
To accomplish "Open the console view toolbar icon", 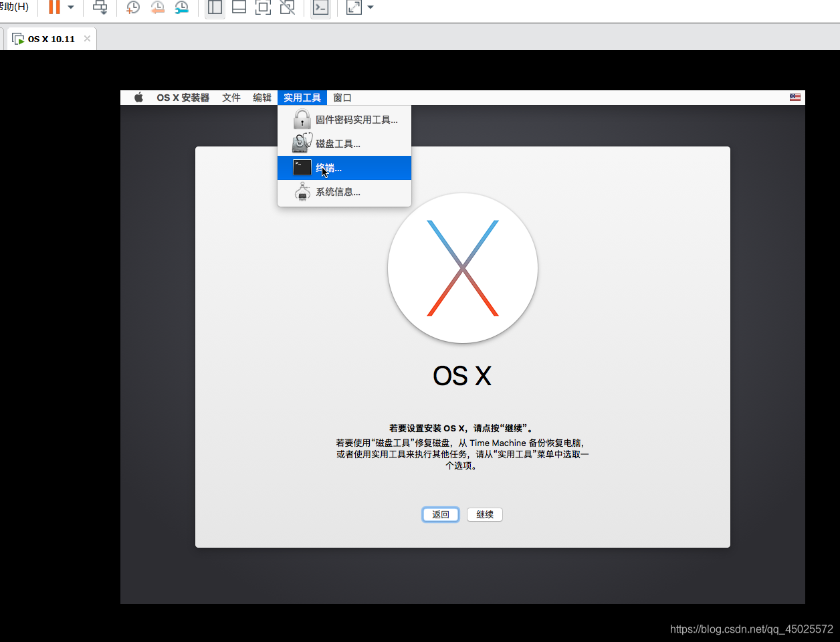I will pos(320,7).
